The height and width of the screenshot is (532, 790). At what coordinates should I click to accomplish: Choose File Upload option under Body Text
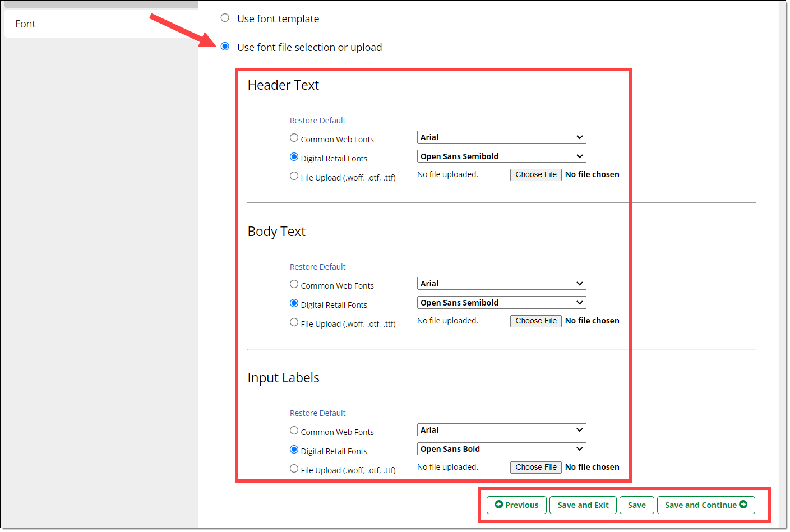tap(294, 322)
